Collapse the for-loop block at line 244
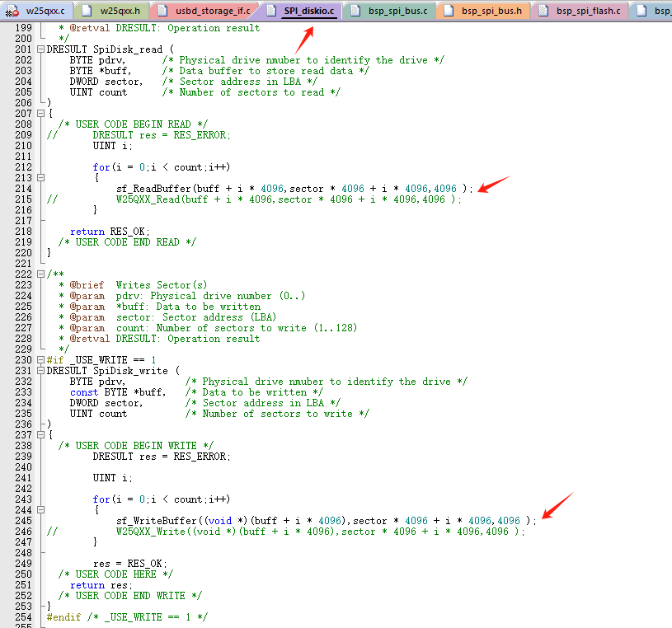 [40, 510]
